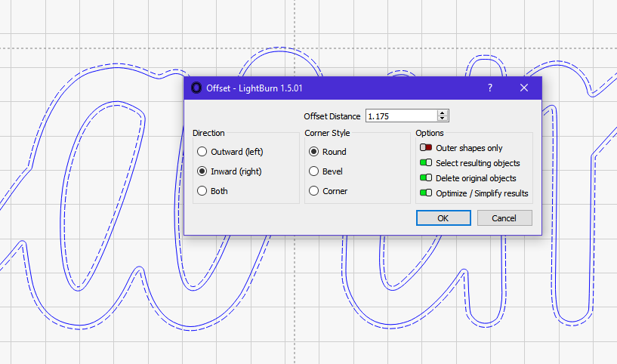Choose the Corner corner style
The width and height of the screenshot is (617, 364).
coord(329,191)
